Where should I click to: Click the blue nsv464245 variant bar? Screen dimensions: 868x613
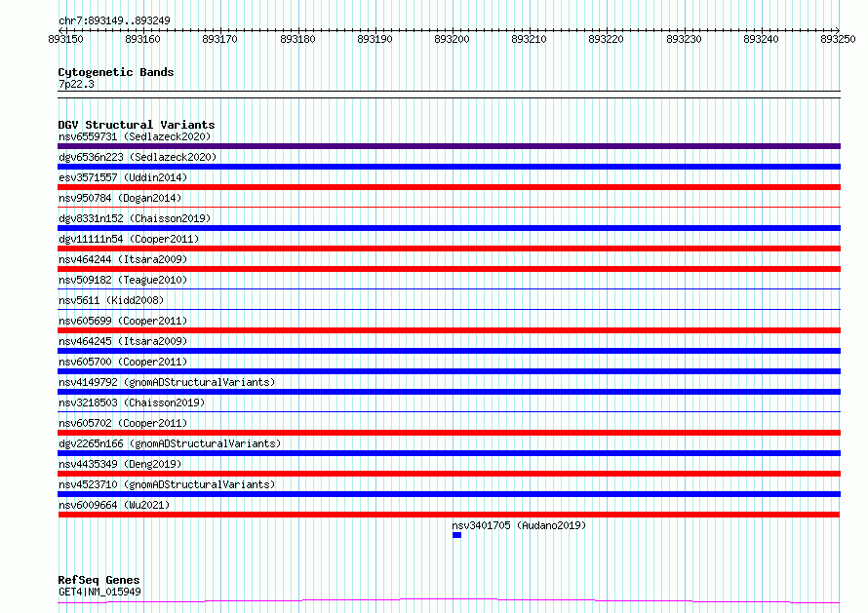(449, 351)
